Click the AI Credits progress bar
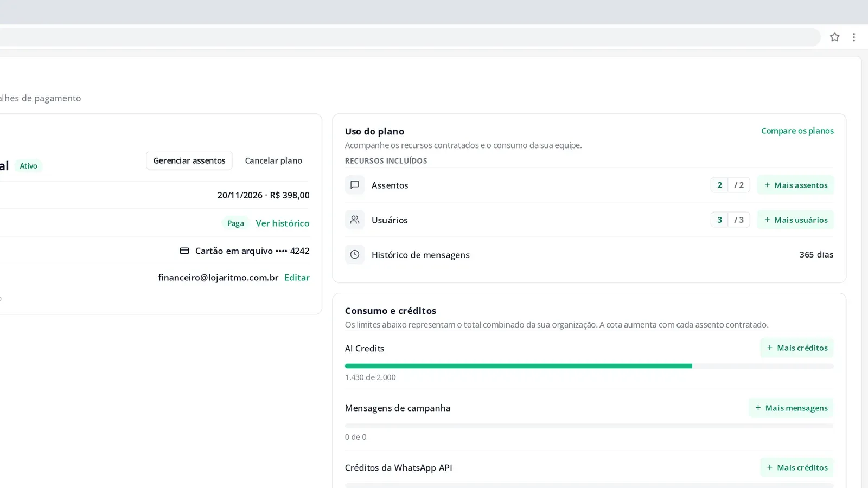This screenshot has width=868, height=488. [x=589, y=366]
